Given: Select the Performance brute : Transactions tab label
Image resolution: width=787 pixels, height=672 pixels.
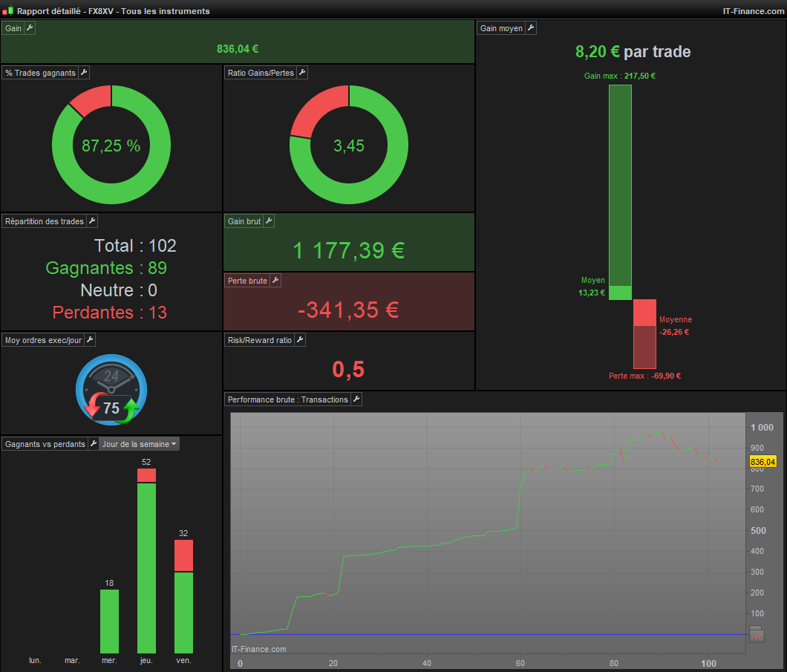Looking at the screenshot, I should 287,399.
